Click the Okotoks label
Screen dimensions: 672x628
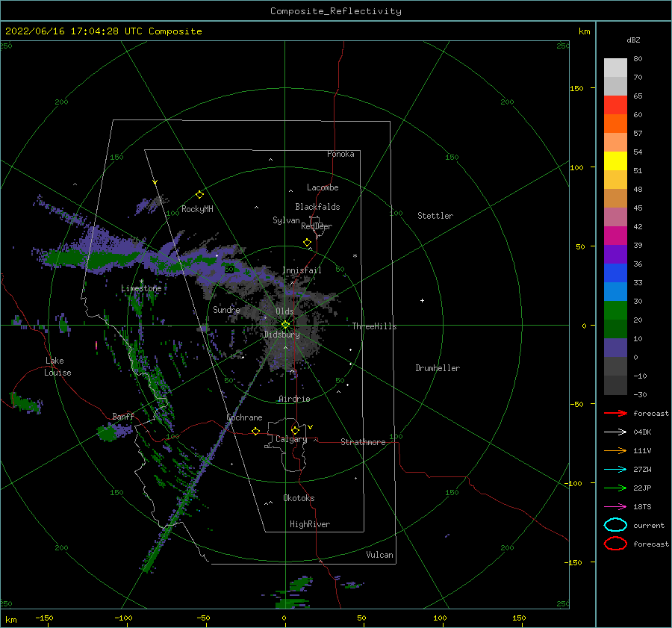tap(299, 498)
